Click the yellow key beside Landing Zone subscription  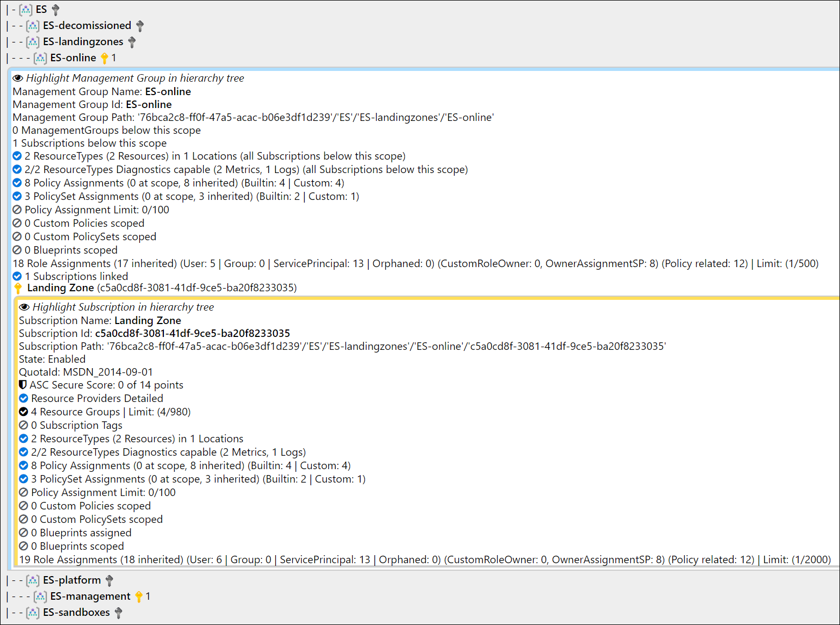pos(18,288)
